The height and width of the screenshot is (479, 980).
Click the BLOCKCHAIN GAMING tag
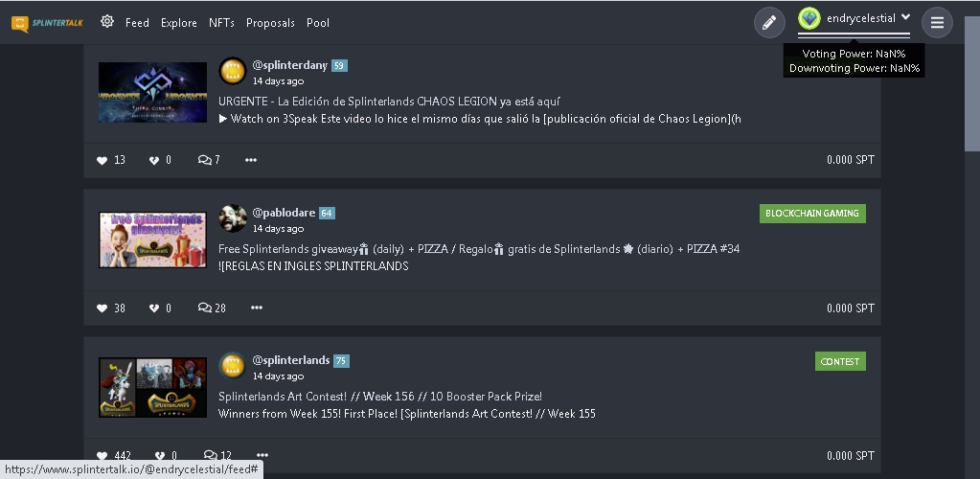click(x=812, y=214)
